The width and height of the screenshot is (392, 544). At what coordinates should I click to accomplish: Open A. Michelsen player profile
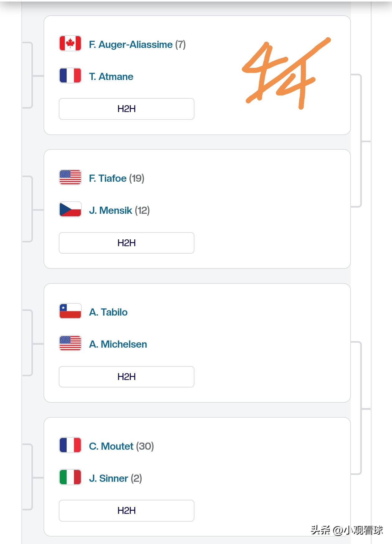coord(118,344)
